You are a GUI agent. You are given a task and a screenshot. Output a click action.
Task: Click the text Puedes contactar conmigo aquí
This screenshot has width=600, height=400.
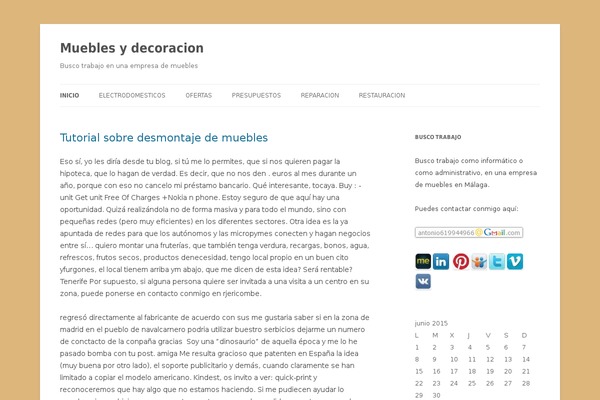pos(466,209)
